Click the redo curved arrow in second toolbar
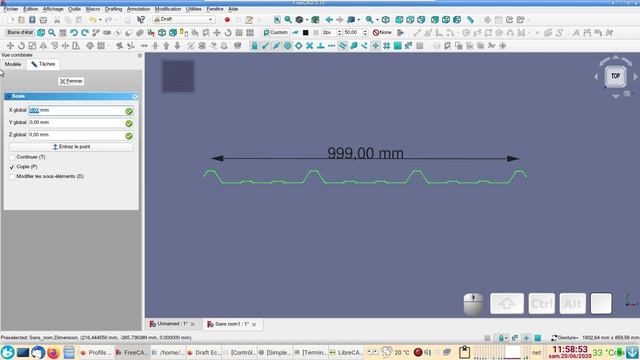Viewport: 640px width, 360px height. tap(85, 33)
